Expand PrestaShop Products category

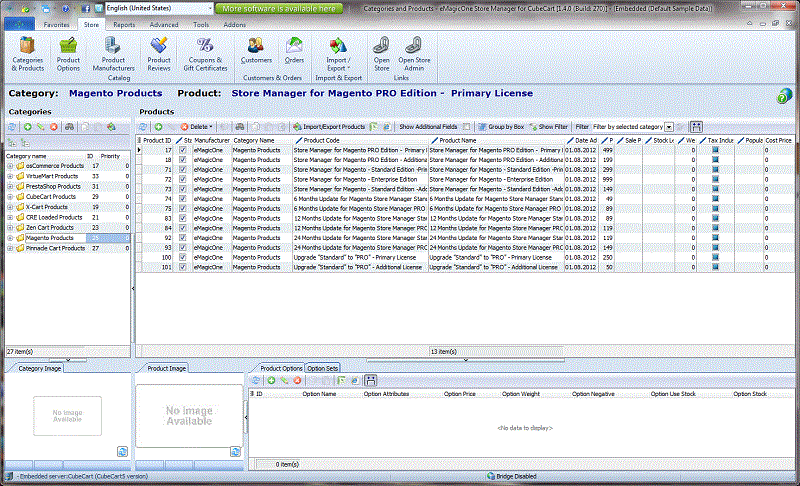10,187
